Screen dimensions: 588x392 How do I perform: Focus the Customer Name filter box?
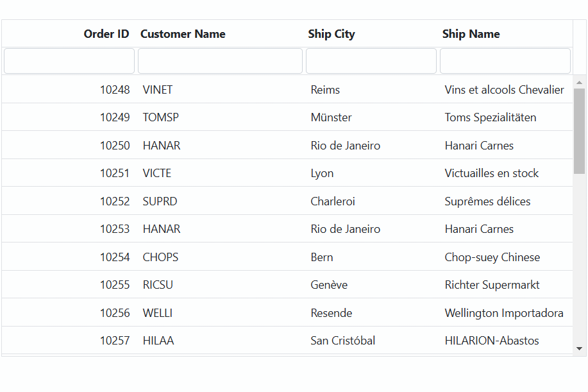pos(220,61)
